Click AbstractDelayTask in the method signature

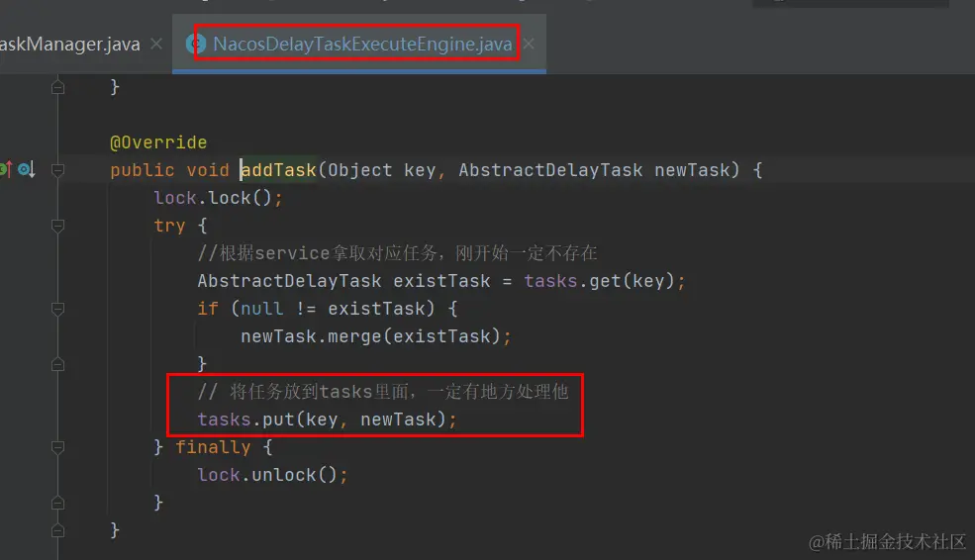pyautogui.click(x=550, y=169)
